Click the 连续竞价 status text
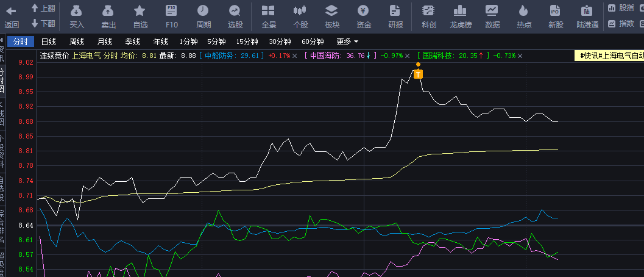Screen dimensions: 644x277 pos(55,56)
